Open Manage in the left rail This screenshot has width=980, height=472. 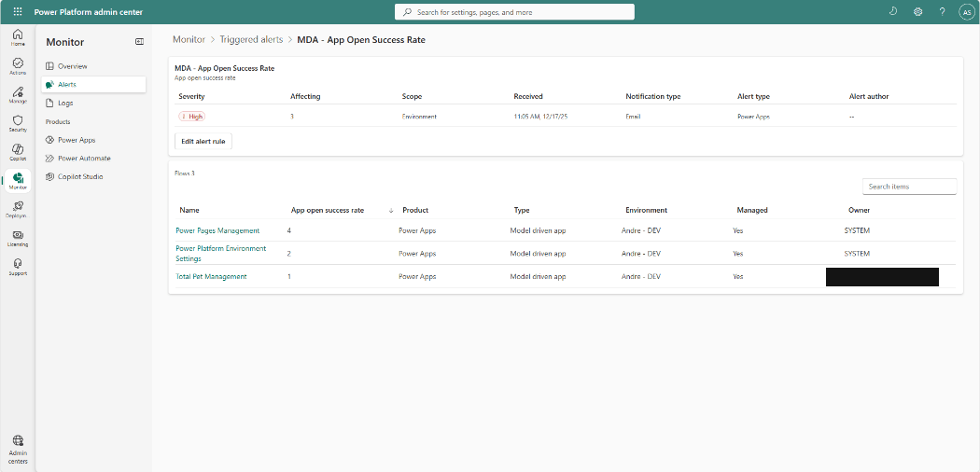click(18, 95)
